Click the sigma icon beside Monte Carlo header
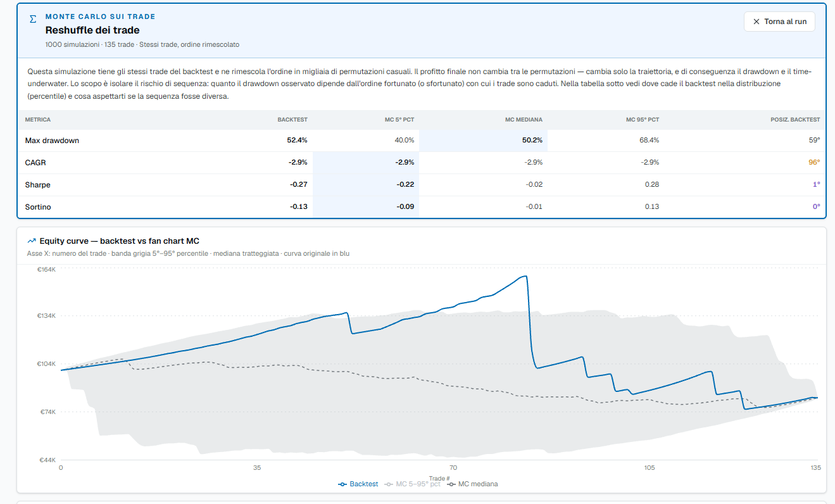This screenshot has width=835, height=504. point(33,19)
